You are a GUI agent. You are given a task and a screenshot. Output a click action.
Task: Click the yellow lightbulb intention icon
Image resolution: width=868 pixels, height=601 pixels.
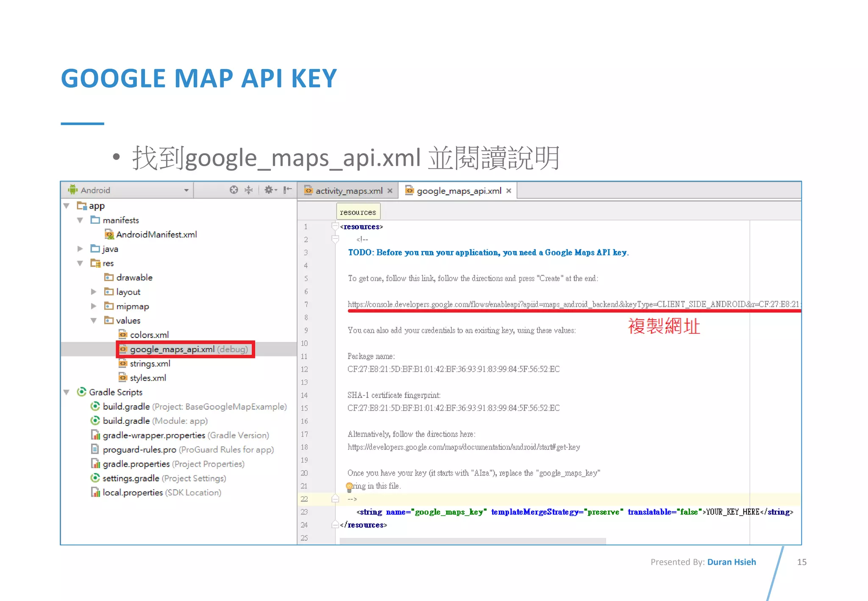click(349, 487)
